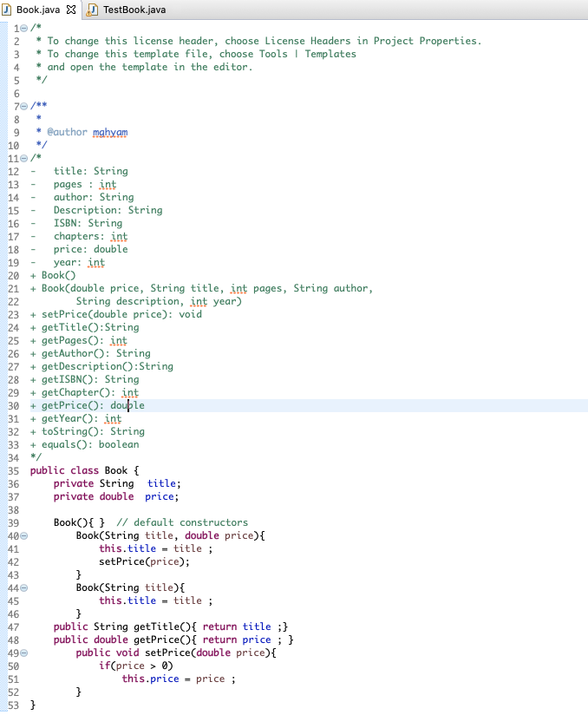Click 'Description: String' comment line
The image size is (588, 728).
click(108, 210)
